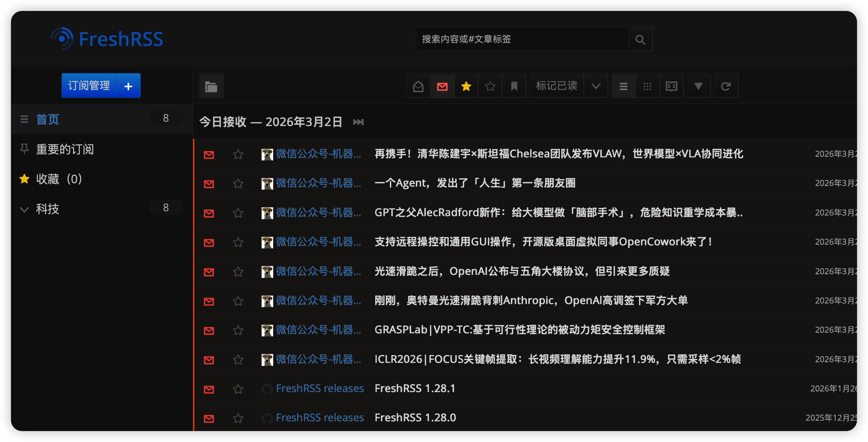Expand the 科技 category chevron
The height and width of the screenshot is (442, 868).
click(x=24, y=209)
